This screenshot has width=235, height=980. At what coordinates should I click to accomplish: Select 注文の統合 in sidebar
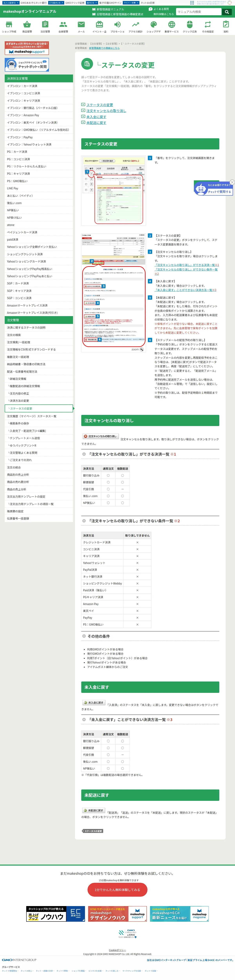pos(39,467)
